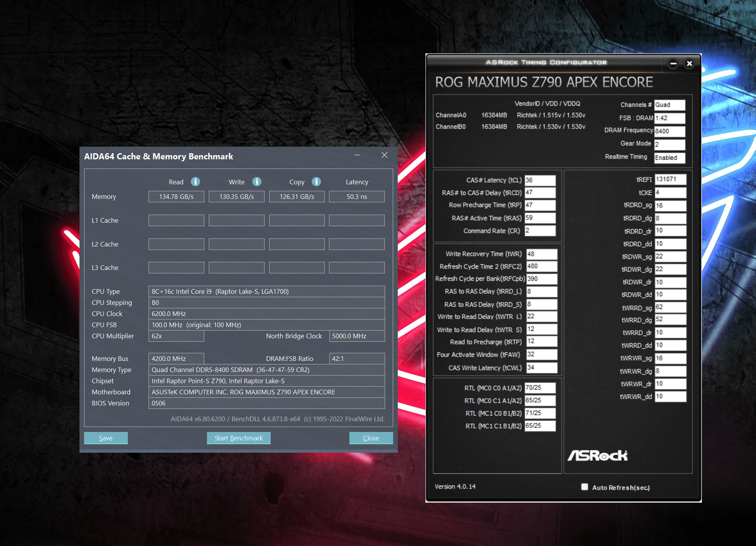This screenshot has width=756, height=546.
Task: Click the Realtime Timing field showing Enabled
Action: coord(670,157)
